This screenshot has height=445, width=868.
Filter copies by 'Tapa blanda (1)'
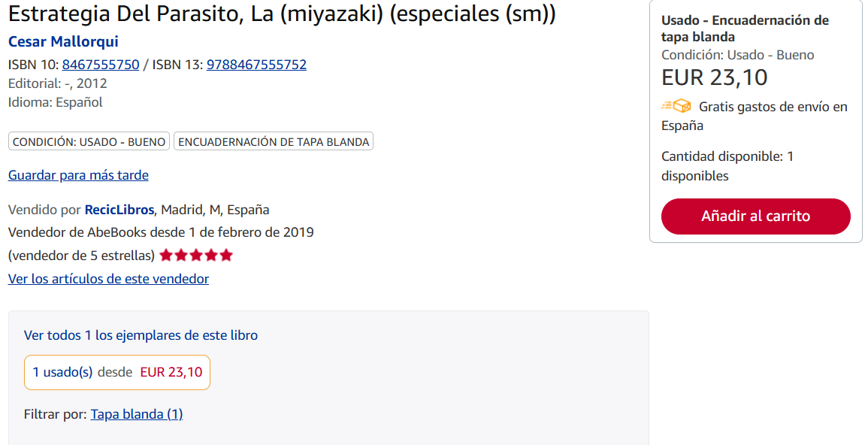137,414
